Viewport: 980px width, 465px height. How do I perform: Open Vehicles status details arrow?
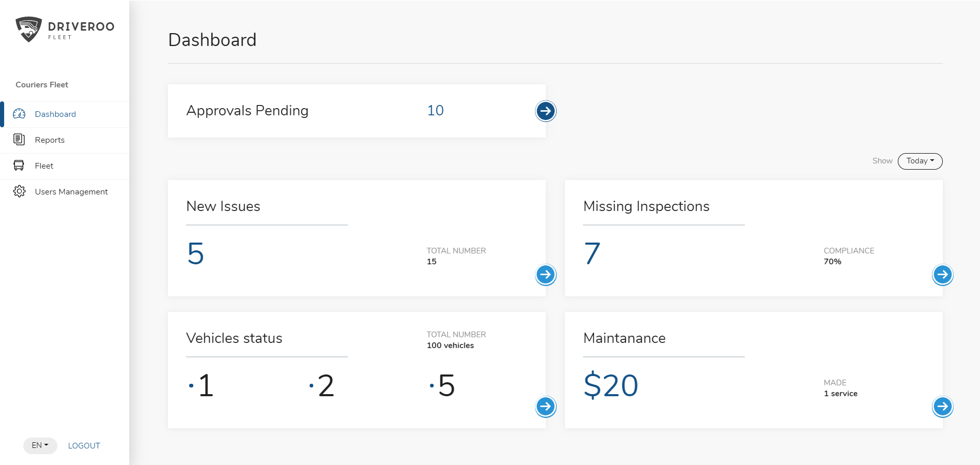(x=545, y=407)
